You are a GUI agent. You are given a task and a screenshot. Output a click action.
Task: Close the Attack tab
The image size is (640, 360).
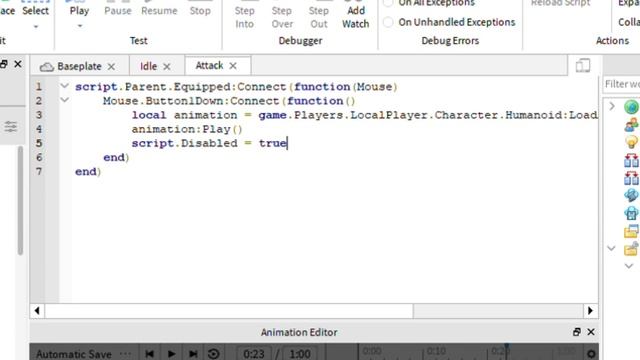(x=233, y=66)
